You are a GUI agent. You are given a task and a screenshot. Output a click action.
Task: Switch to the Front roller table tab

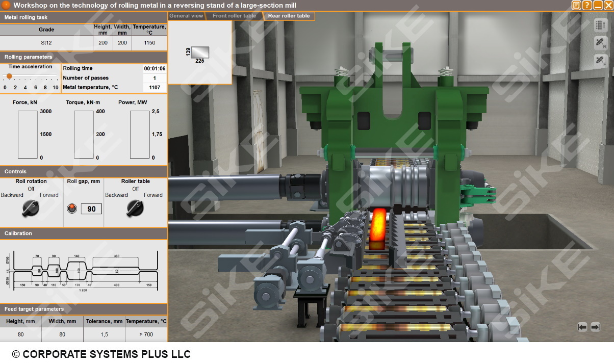pos(234,16)
